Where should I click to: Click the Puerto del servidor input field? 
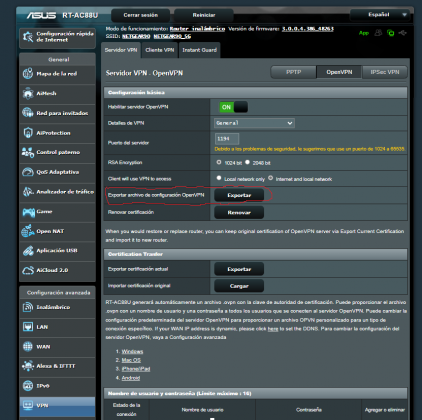[x=227, y=139]
